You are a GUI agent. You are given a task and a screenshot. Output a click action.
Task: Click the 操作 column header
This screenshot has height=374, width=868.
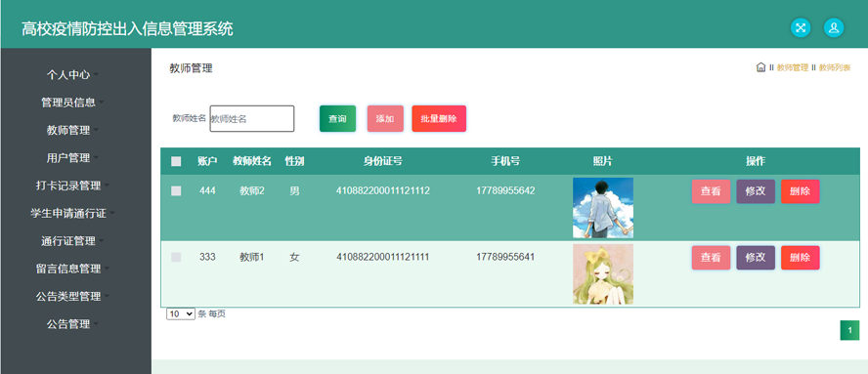pyautogui.click(x=756, y=161)
